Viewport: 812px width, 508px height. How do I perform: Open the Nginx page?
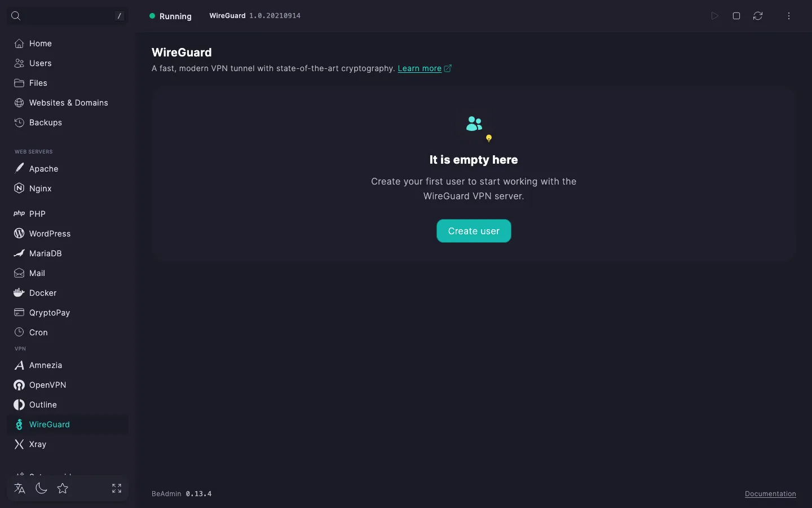68,189
